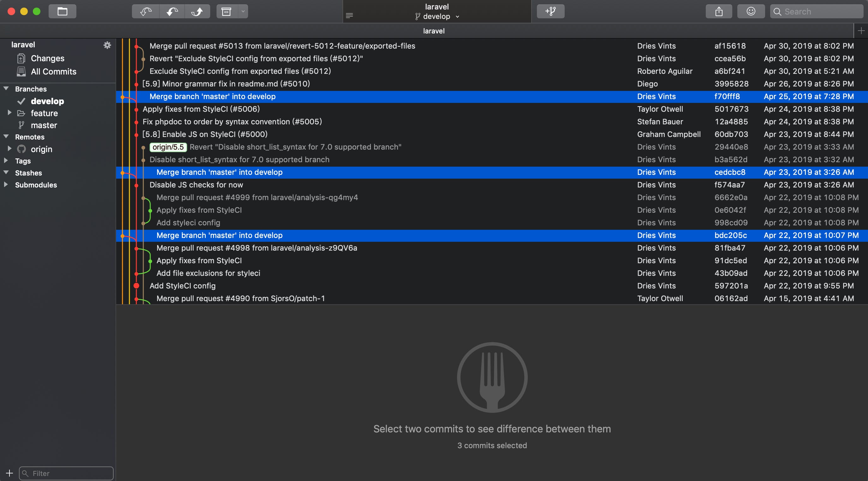
Task: Click the Pull toolbar icon
Action: tap(172, 11)
